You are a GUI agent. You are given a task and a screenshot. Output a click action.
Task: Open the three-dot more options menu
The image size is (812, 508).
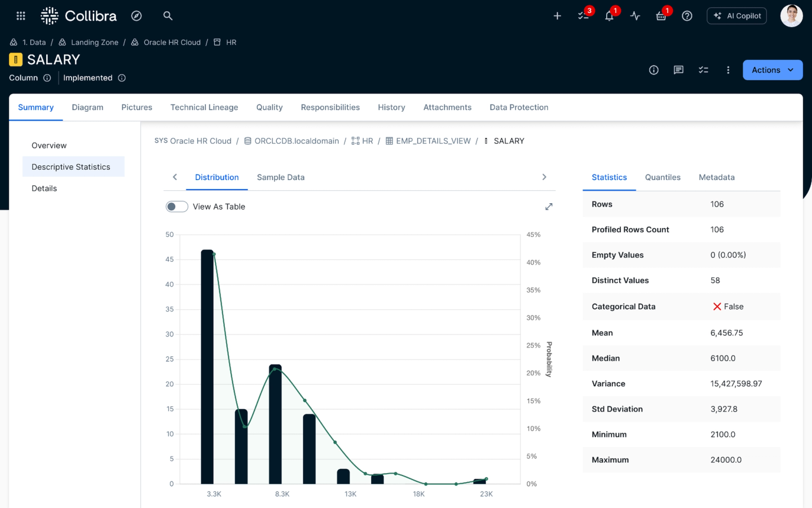(x=728, y=70)
